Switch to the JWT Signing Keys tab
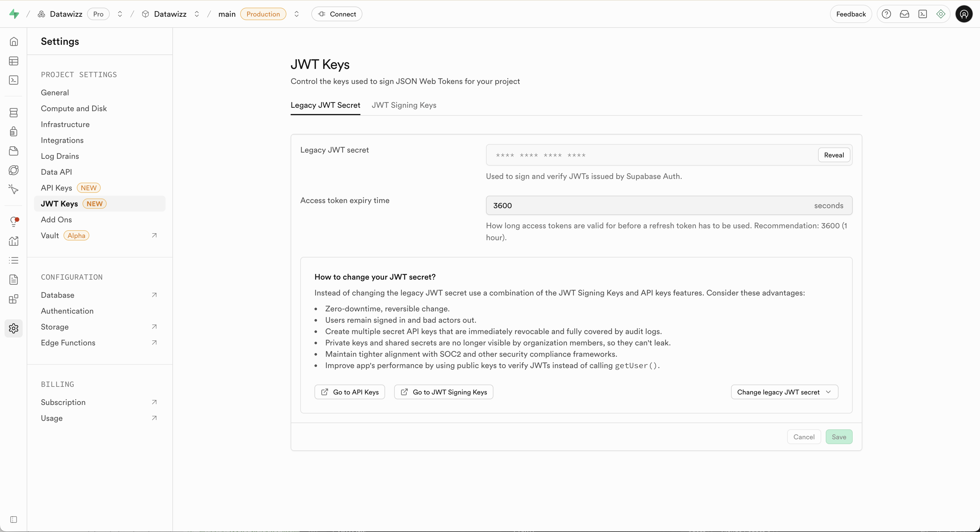This screenshot has width=980, height=532. click(404, 105)
